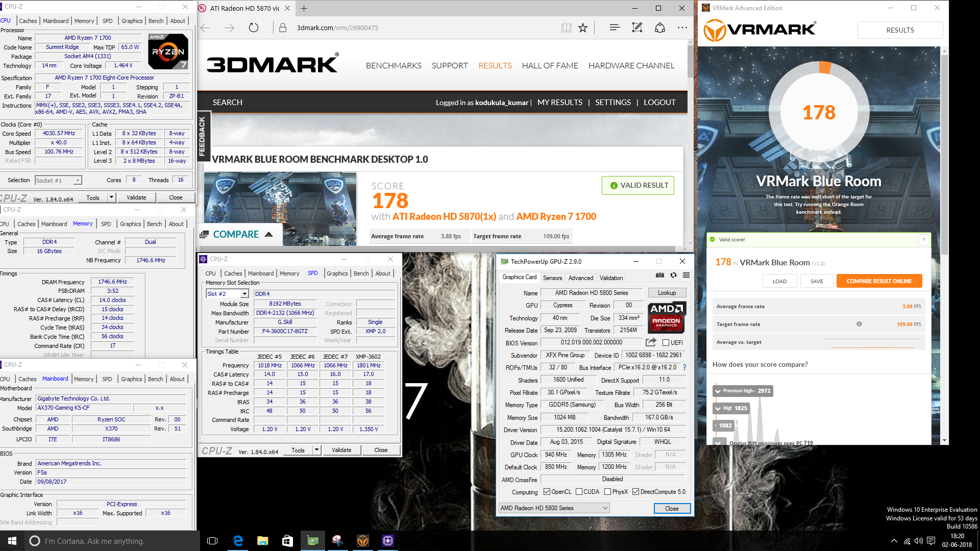This screenshot has height=551, width=980.
Task: Open Task View on taskbar
Action: [x=212, y=541]
